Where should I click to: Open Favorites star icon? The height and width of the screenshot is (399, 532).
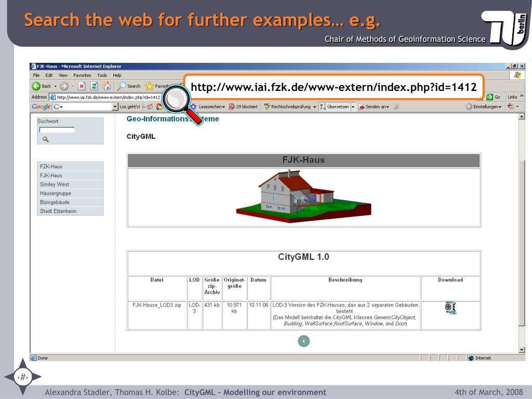[x=149, y=86]
